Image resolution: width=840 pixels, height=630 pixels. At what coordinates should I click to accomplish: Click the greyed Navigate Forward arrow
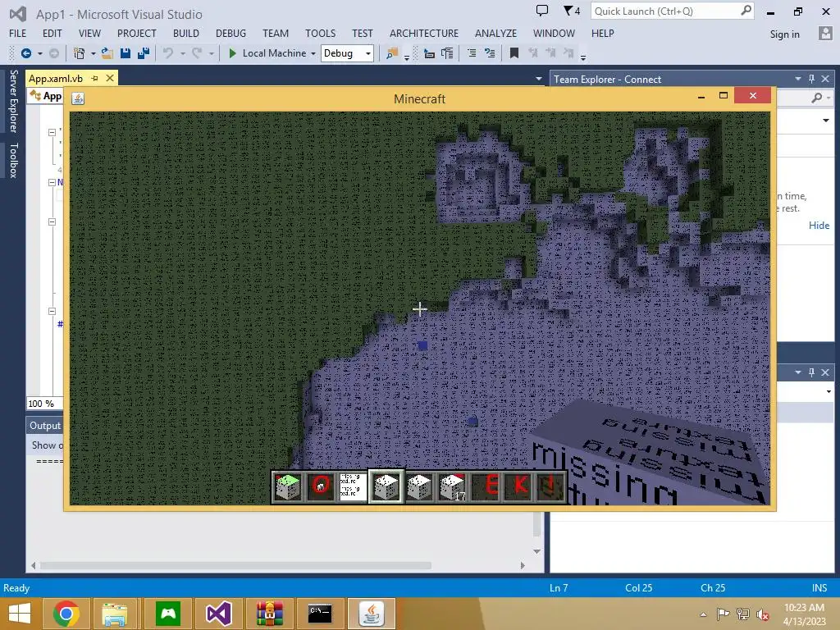tap(54, 53)
